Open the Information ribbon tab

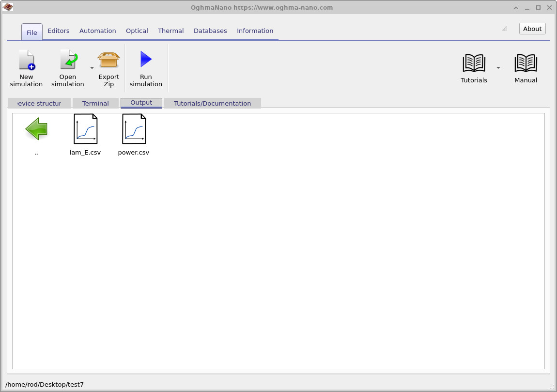pos(255,31)
